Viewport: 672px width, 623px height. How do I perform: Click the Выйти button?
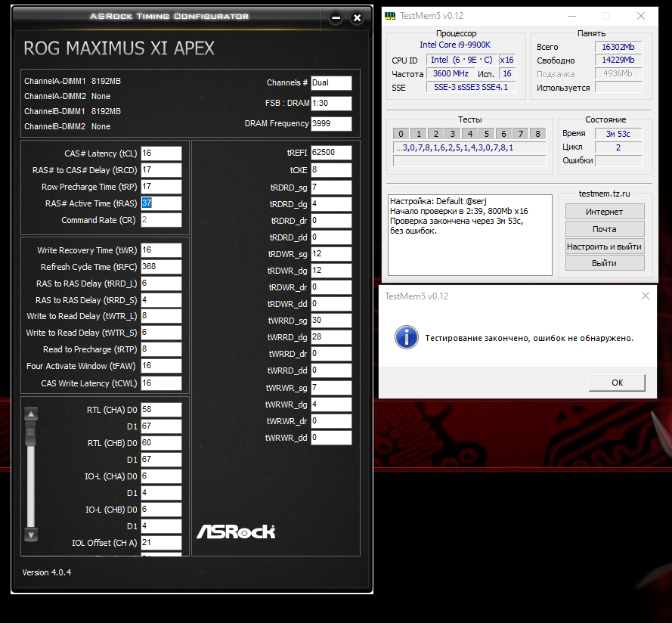[605, 263]
